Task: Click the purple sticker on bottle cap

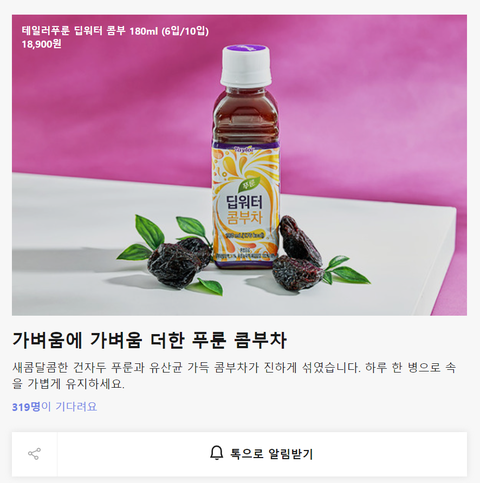Action: [248, 48]
